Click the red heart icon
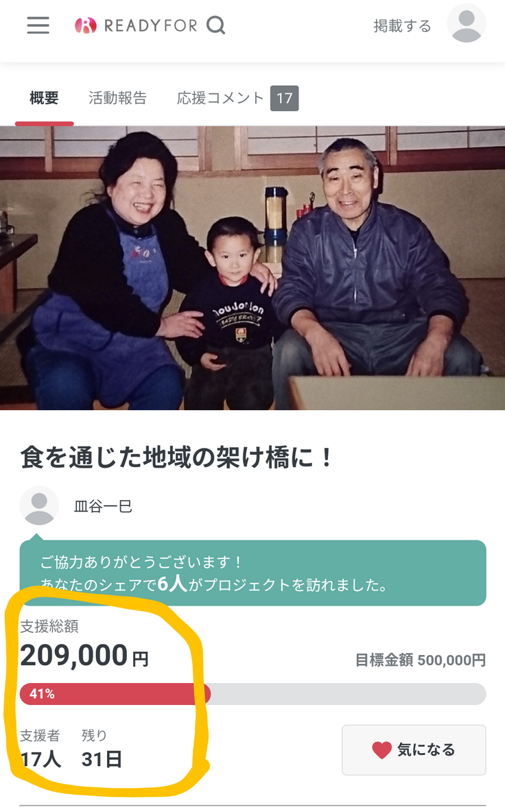505x812 pixels. [381, 750]
